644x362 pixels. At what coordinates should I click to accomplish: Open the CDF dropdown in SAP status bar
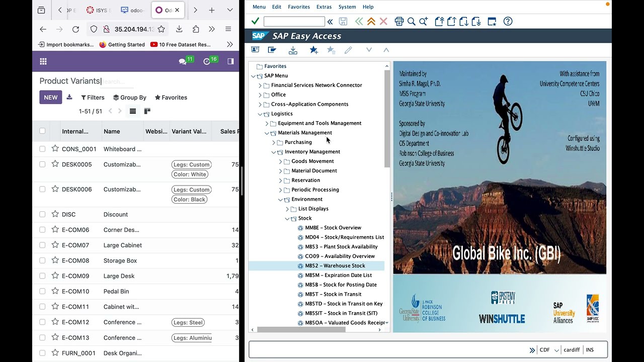click(556, 350)
